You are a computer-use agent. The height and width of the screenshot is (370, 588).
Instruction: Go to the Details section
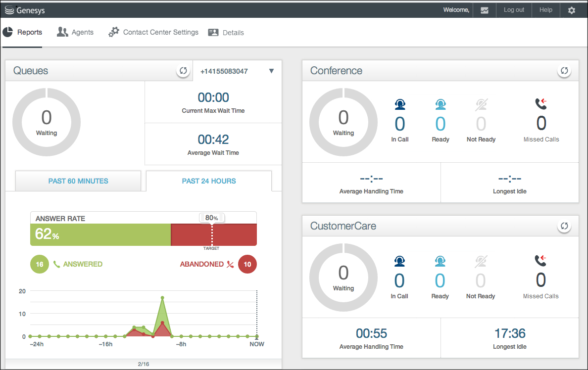[226, 33]
